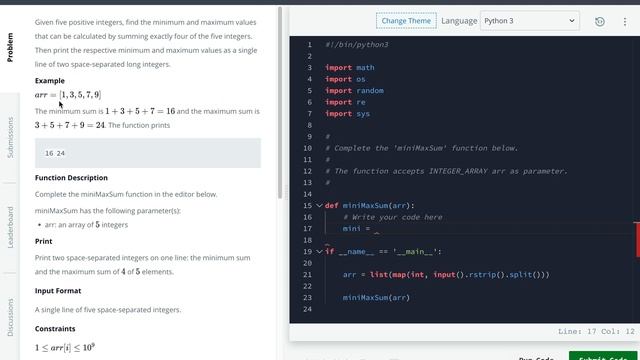Screen dimensions: 640x360
Task: Open the Submissions tab
Action: coord(10,138)
